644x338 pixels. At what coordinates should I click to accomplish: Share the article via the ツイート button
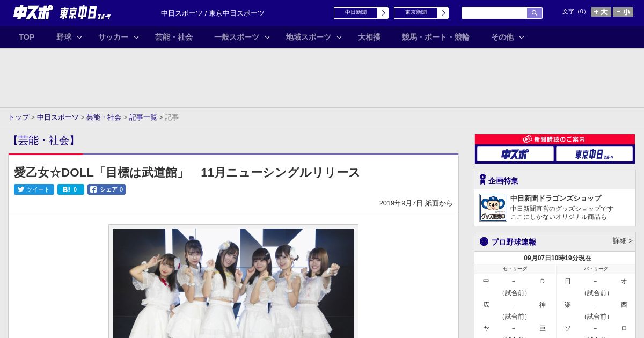coord(34,189)
